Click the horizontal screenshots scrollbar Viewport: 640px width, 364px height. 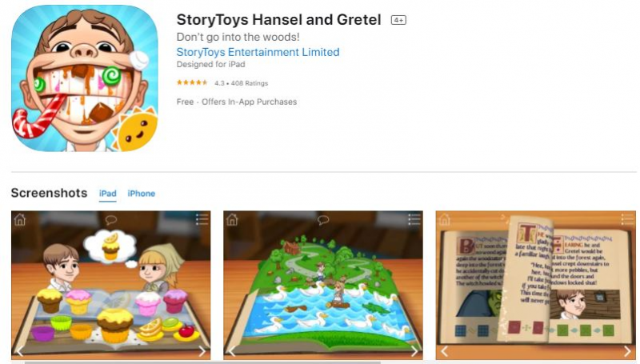click(202, 362)
